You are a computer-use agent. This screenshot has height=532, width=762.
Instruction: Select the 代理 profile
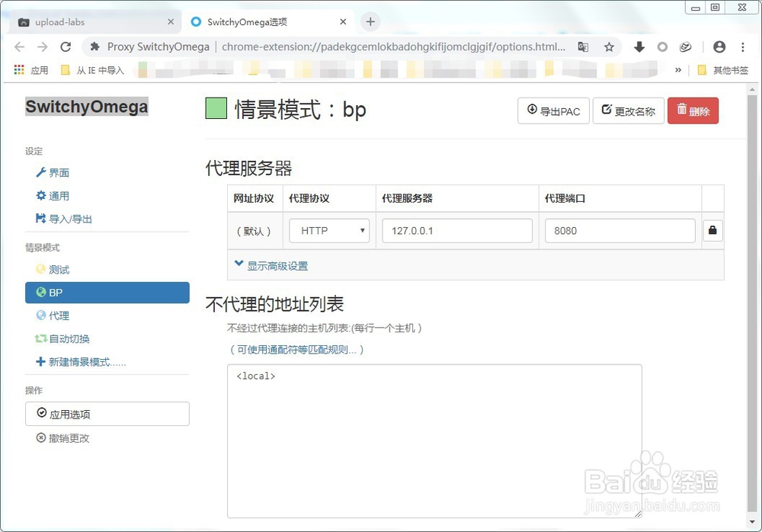(x=53, y=316)
